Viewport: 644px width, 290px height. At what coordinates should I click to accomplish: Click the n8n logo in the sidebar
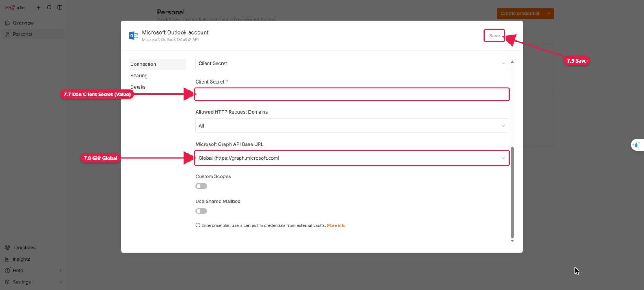tap(14, 7)
